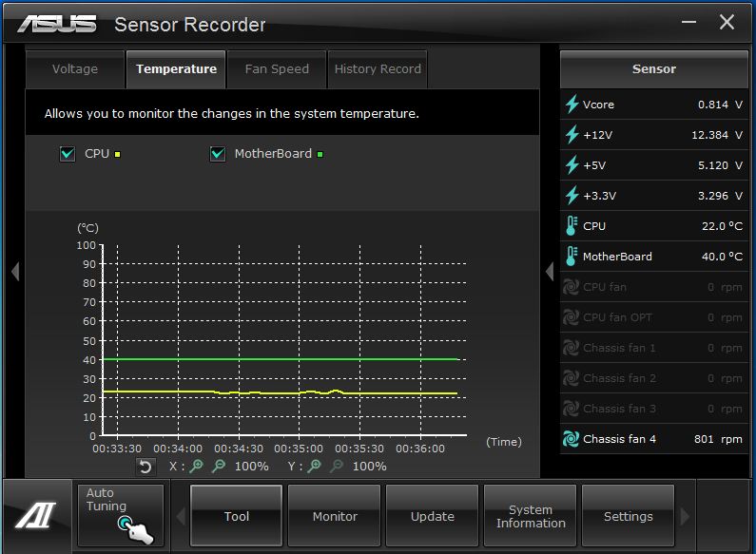Click the Chassis fan 3 icon

pos(572,409)
